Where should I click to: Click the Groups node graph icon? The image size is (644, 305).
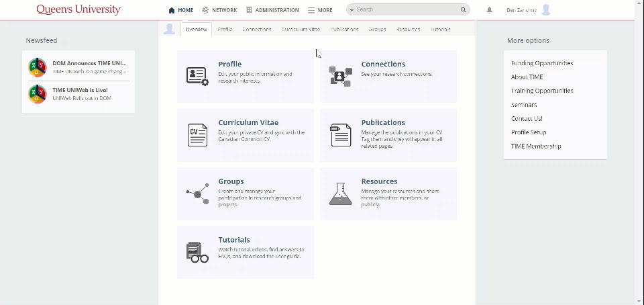197,193
